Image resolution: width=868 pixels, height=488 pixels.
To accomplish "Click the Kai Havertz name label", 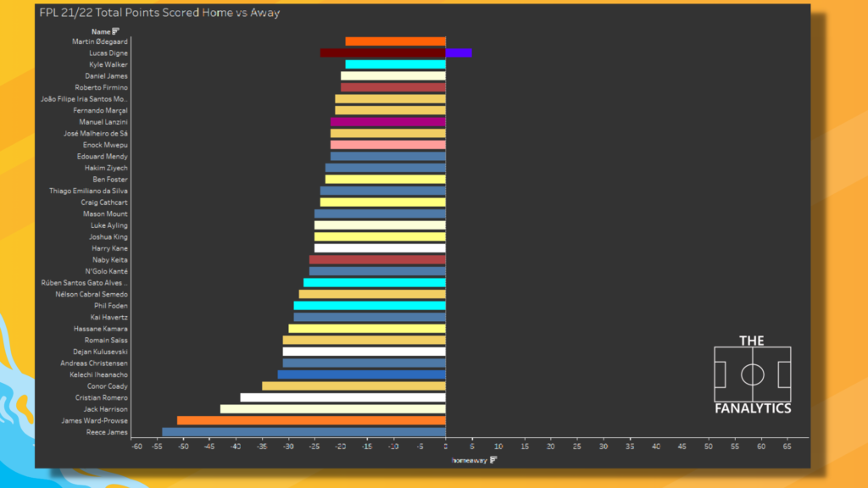I will pos(109,318).
